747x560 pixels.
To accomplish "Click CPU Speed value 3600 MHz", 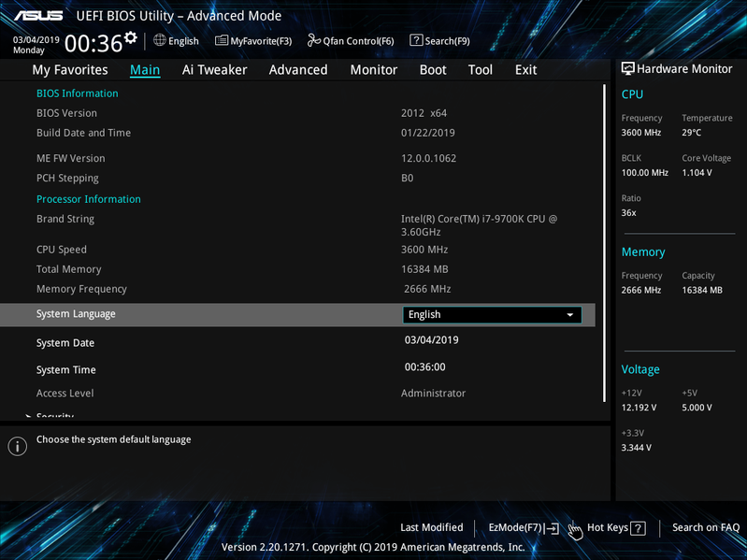I will point(424,250).
